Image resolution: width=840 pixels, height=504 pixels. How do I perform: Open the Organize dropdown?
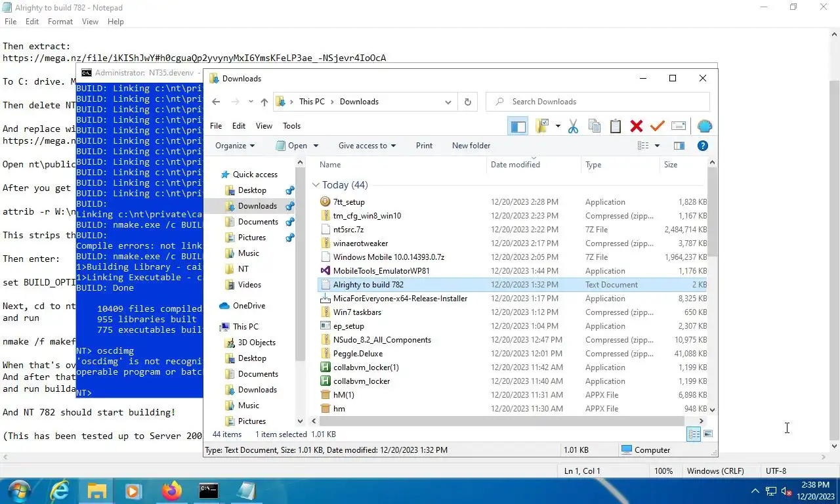click(x=235, y=146)
